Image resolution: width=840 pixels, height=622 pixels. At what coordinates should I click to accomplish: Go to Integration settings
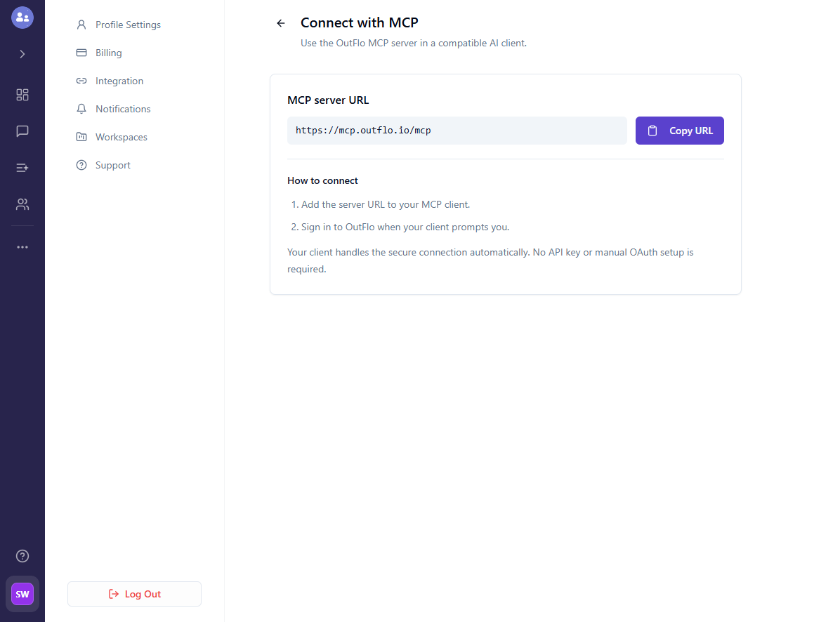point(110,81)
